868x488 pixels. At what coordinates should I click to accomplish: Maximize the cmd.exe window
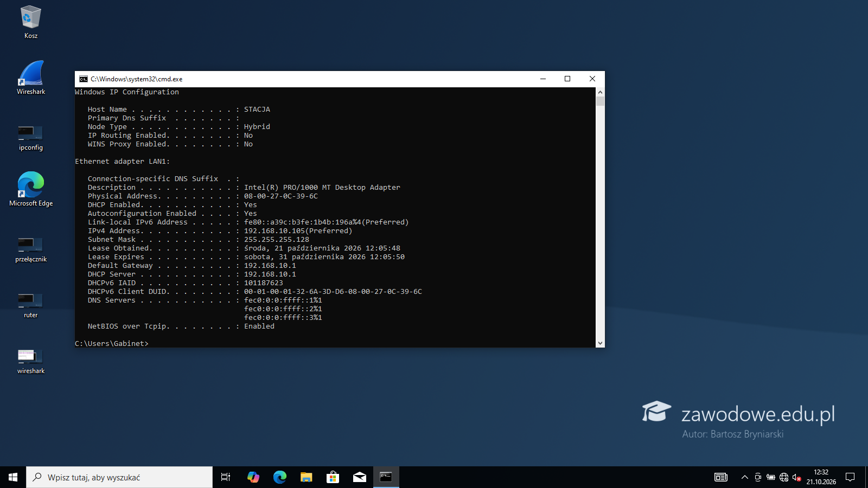click(567, 79)
